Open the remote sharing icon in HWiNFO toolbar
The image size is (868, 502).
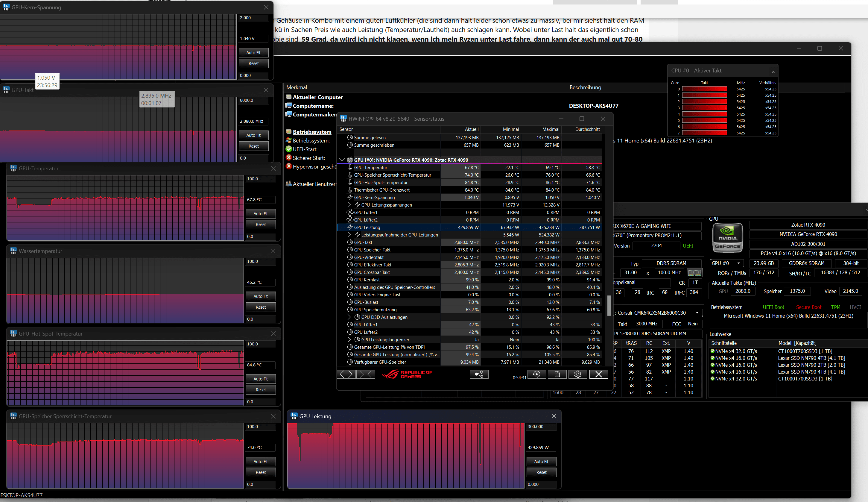479,374
